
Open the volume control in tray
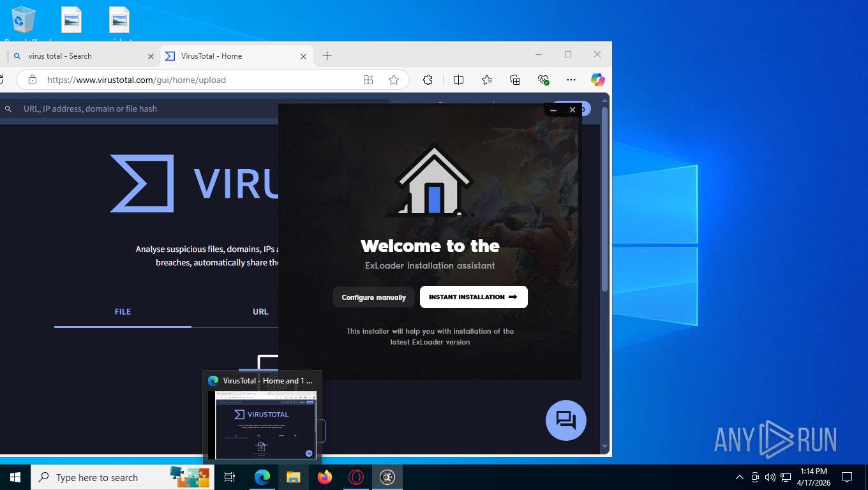pos(770,477)
